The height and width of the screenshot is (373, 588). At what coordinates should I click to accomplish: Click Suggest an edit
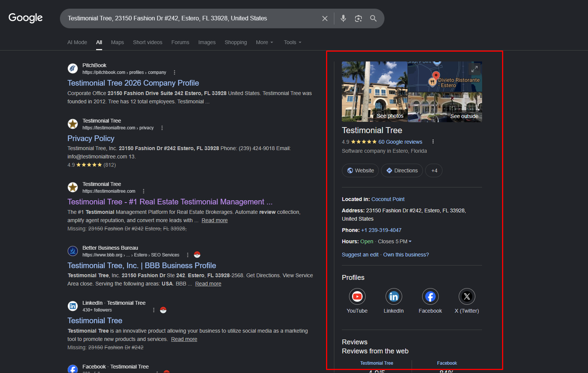[x=360, y=255]
